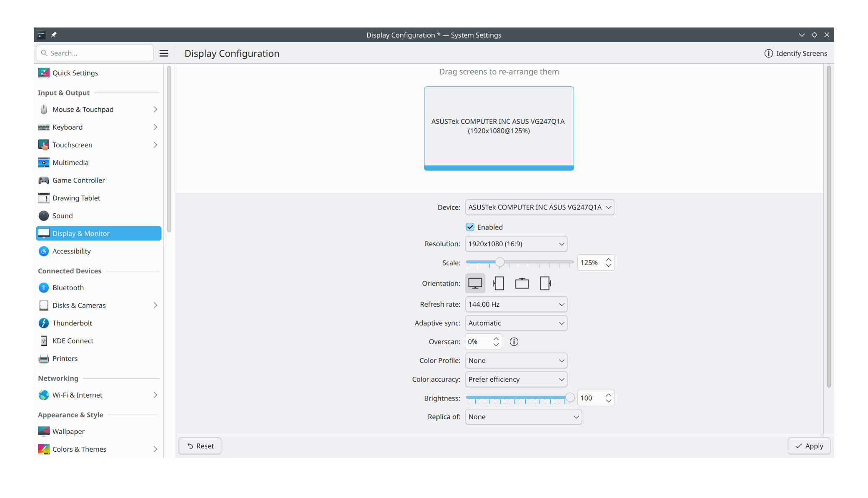This screenshot has height=498, width=868.
Task: Click the Accessibility icon
Action: pyautogui.click(x=44, y=251)
